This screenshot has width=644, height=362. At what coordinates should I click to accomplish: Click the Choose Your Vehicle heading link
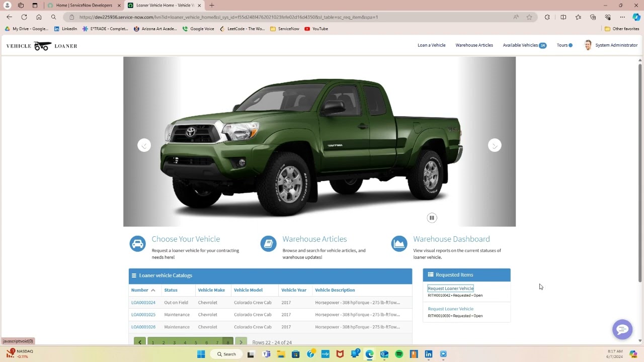[x=186, y=239]
